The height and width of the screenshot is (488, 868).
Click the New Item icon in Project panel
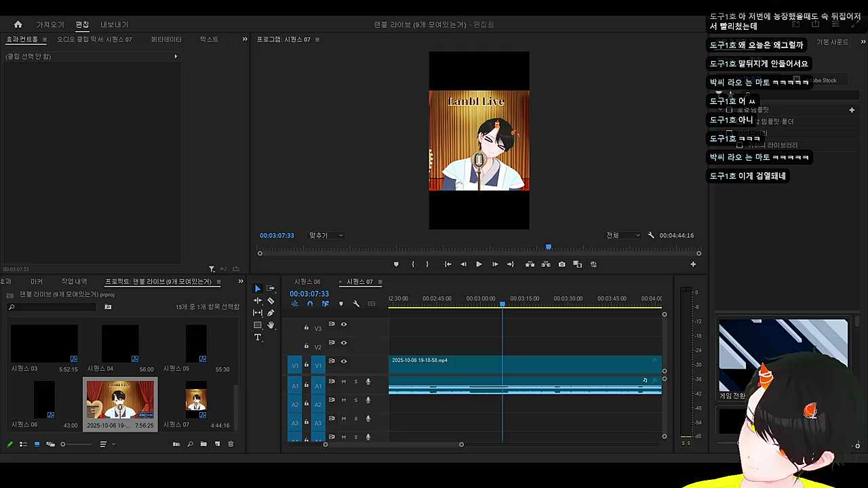click(x=218, y=445)
